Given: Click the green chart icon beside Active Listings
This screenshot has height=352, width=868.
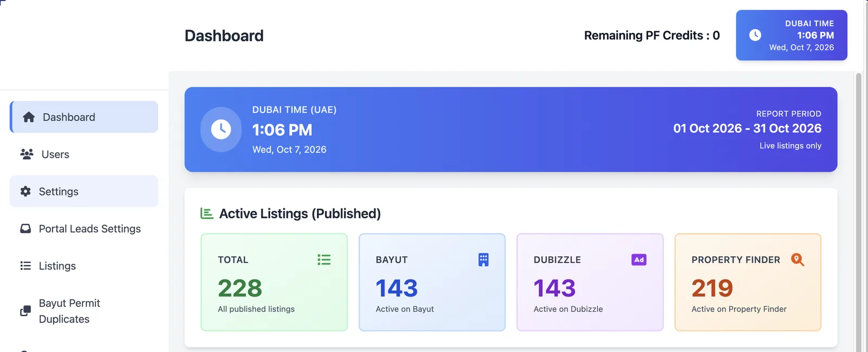Looking at the screenshot, I should point(207,213).
